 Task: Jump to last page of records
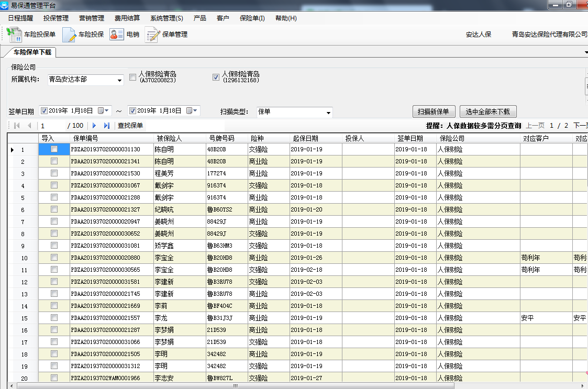pyautogui.click(x=107, y=126)
